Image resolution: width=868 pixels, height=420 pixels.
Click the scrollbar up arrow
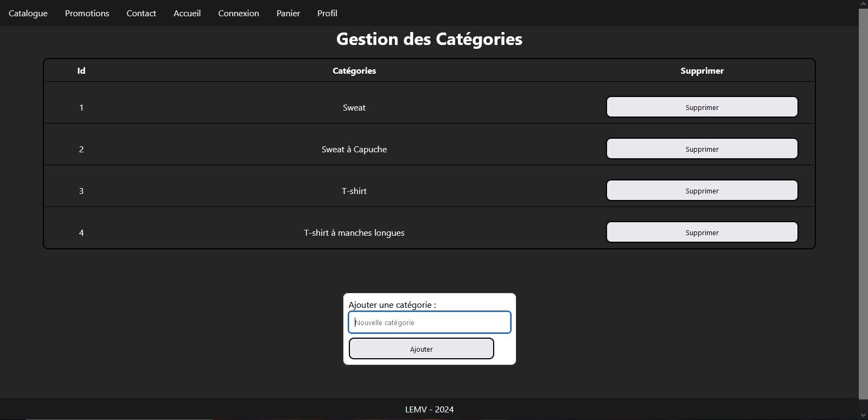click(x=863, y=4)
